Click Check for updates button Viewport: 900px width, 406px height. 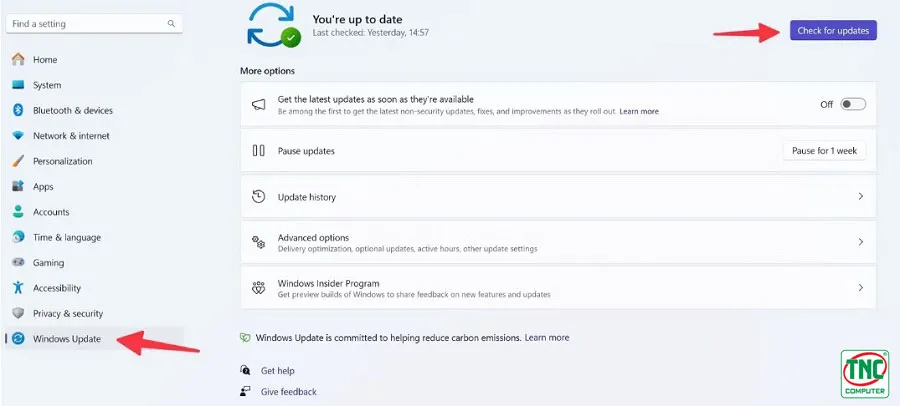tap(833, 30)
